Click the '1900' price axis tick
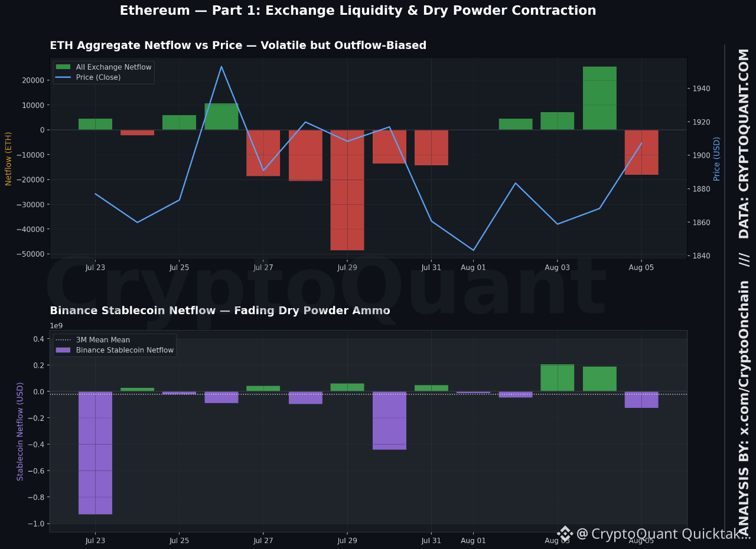The image size is (756, 549). (x=701, y=155)
